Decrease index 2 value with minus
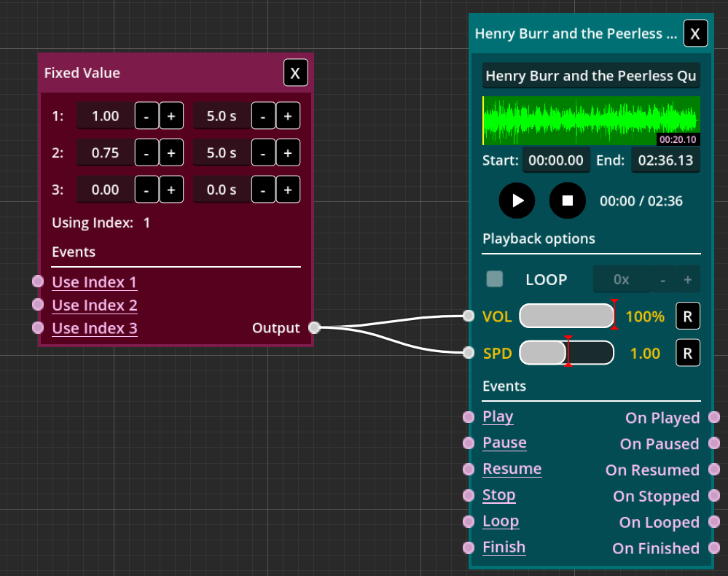728x576 pixels. point(146,153)
